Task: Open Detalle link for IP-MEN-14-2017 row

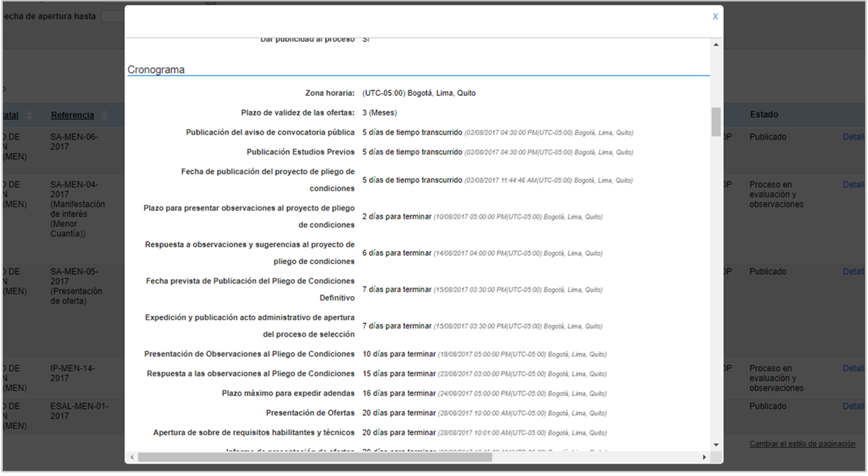Action: coord(853,369)
